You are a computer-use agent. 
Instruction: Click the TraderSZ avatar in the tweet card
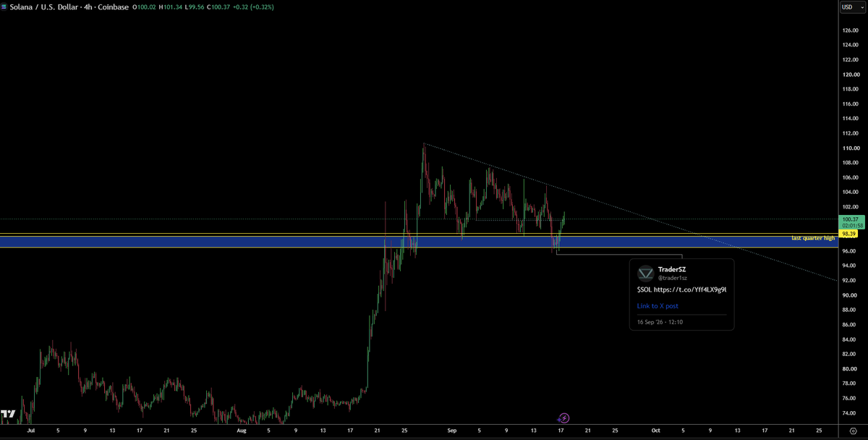(646, 274)
